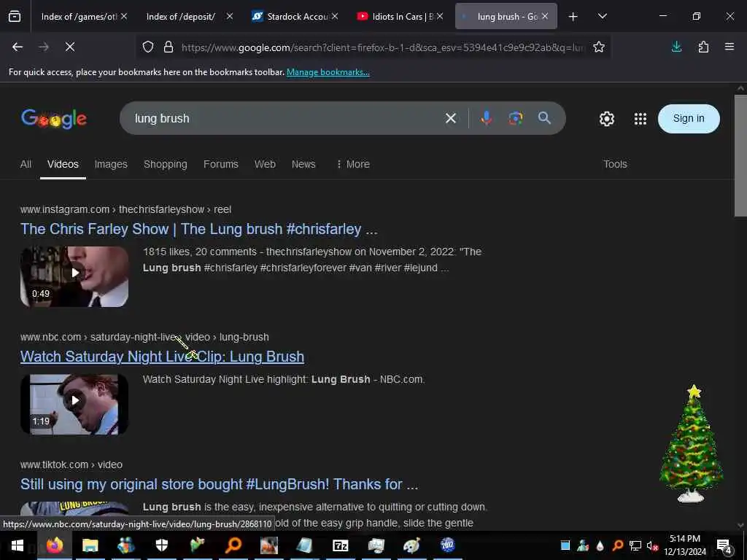Open Paint palette icon on taskbar
This screenshot has height=560, width=747.
coord(411,545)
